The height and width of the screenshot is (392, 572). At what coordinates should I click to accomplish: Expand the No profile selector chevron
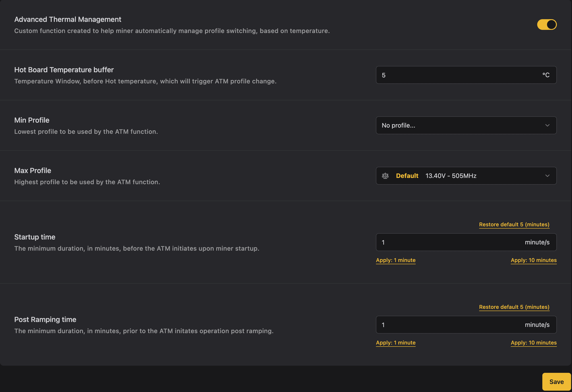pos(547,125)
